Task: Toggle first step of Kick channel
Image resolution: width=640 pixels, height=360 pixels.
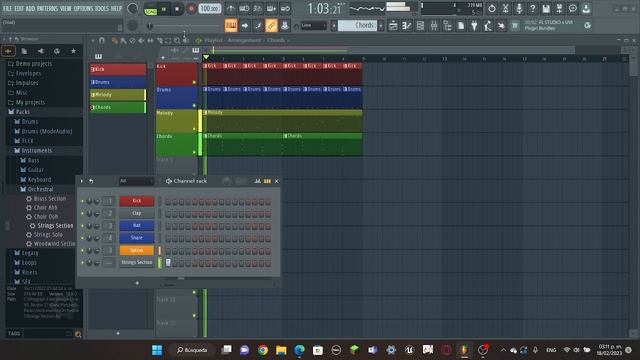Action: (168, 202)
